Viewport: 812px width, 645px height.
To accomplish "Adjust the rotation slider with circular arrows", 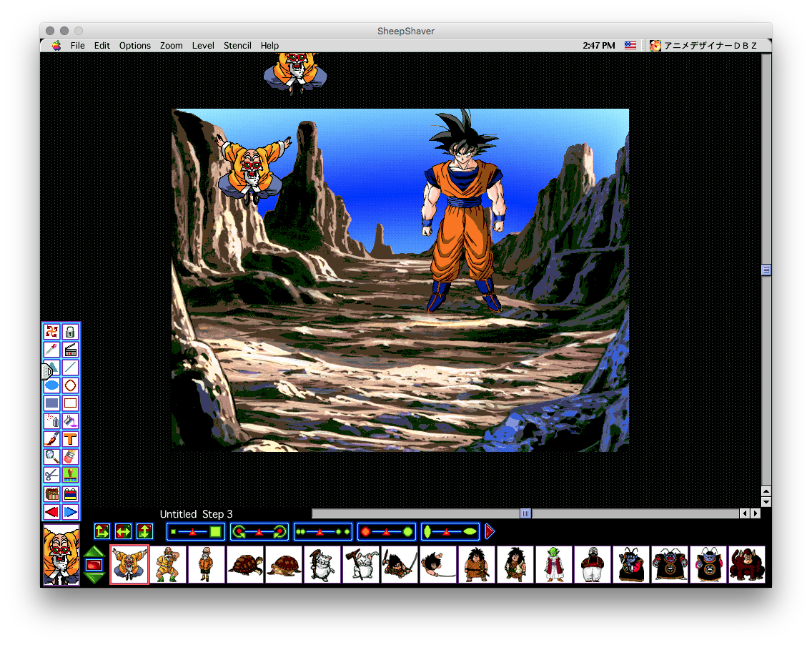I will pyautogui.click(x=259, y=532).
